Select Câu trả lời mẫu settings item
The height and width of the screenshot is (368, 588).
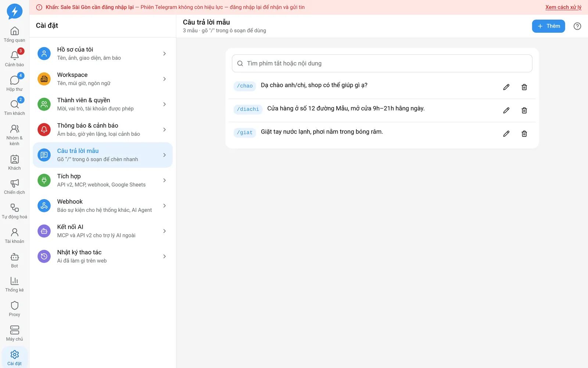click(103, 155)
